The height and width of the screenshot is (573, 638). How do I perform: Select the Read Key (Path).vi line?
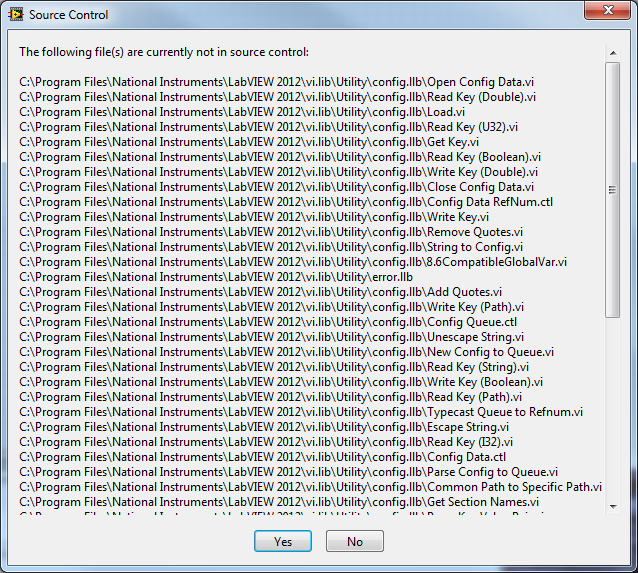point(271,398)
